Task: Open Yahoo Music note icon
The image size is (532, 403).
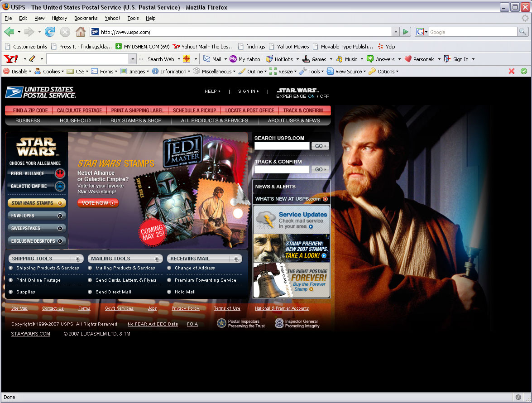Action: pos(339,59)
